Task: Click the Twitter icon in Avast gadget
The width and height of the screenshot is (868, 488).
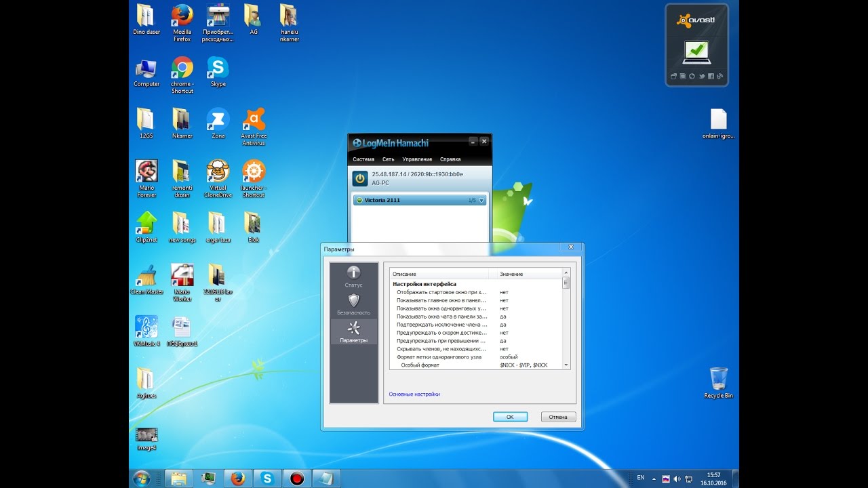Action: tap(702, 76)
